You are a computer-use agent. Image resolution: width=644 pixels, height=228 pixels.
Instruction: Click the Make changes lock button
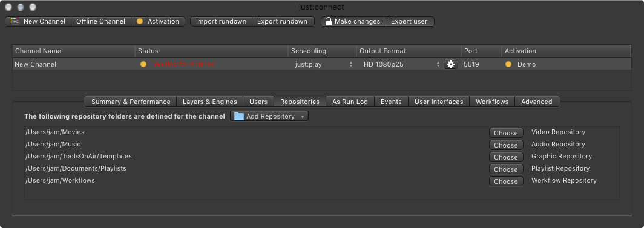coord(353,21)
